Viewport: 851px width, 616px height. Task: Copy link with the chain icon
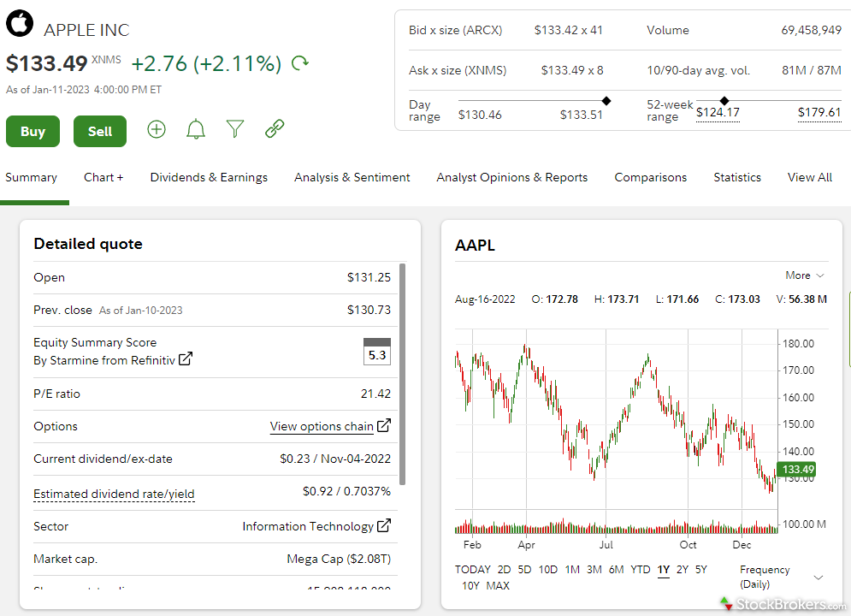point(275,128)
